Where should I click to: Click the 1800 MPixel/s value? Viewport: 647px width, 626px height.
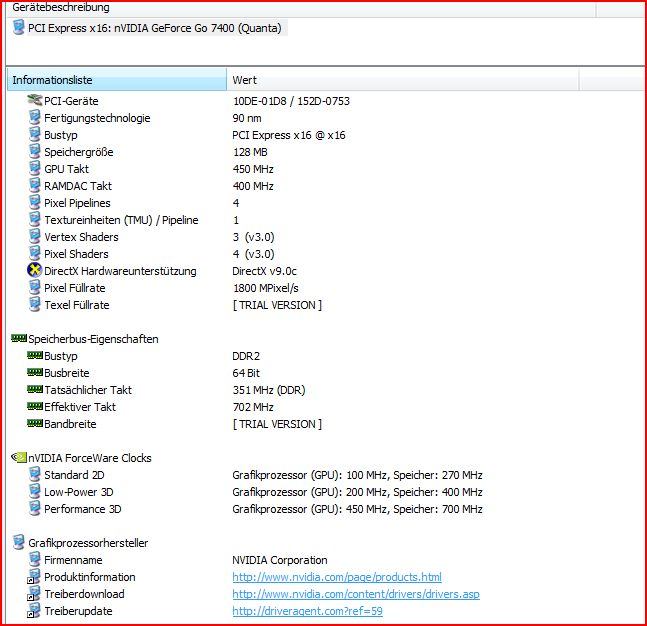pos(266,288)
